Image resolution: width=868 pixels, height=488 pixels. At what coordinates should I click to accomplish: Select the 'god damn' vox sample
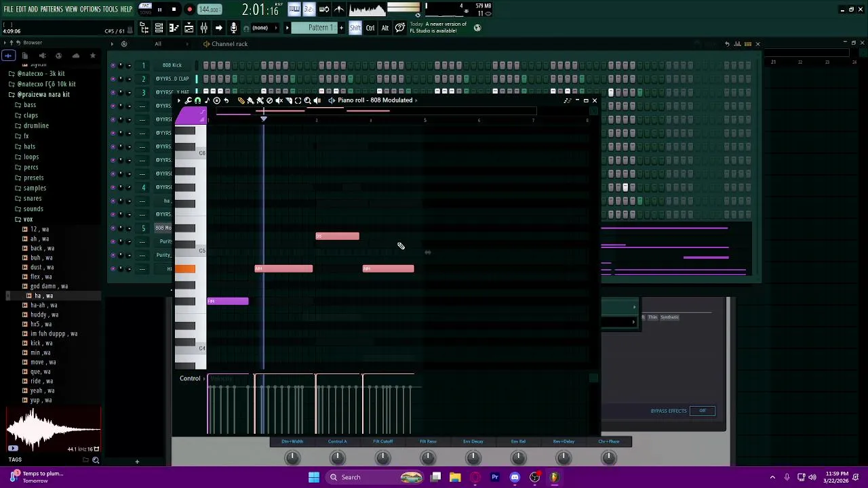click(44, 286)
